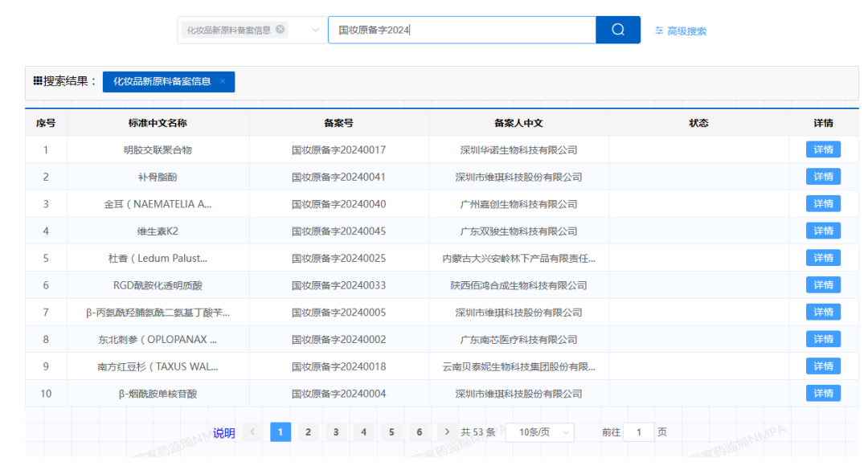Image resolution: width=868 pixels, height=466 pixels.
Task: Click the 维生素K2 name cell
Action: tap(158, 231)
